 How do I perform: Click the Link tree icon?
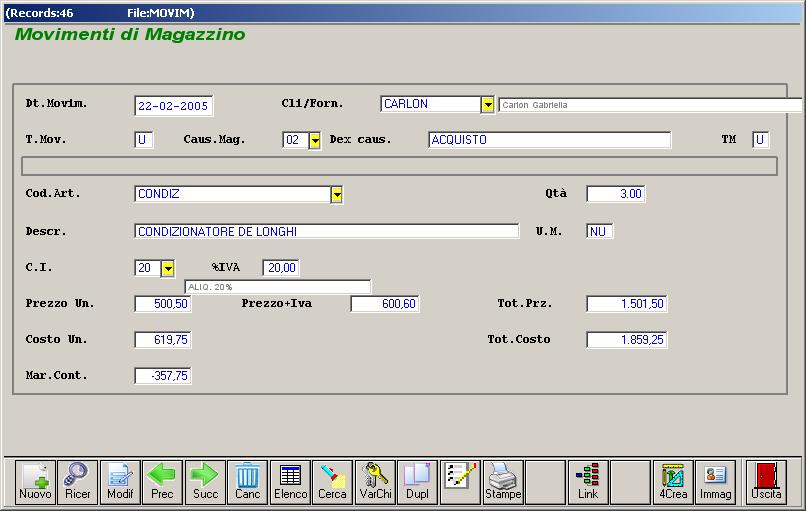[x=588, y=482]
